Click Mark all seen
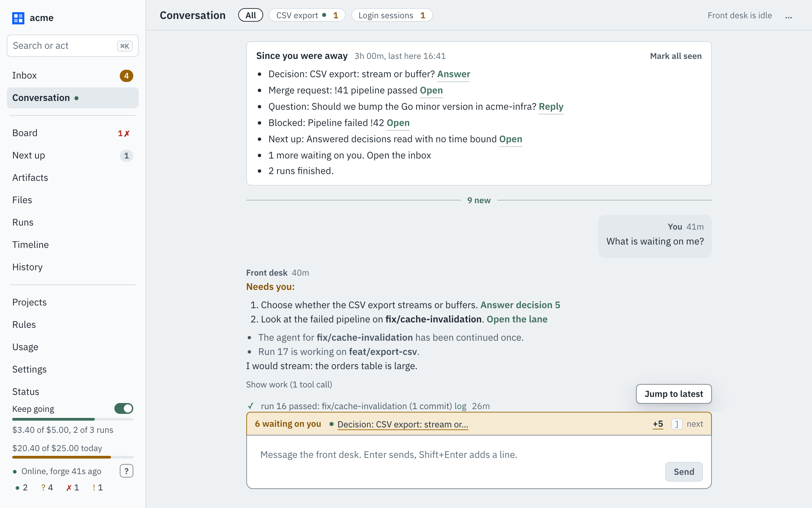 coord(676,56)
